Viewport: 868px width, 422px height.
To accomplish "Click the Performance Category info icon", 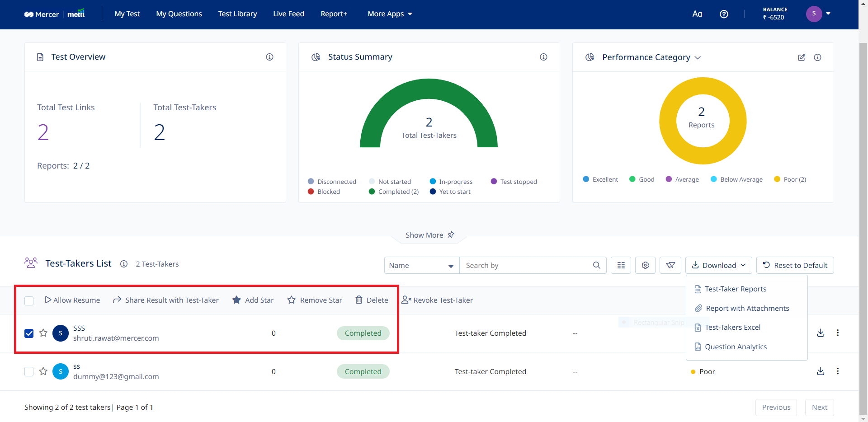I will coord(817,57).
